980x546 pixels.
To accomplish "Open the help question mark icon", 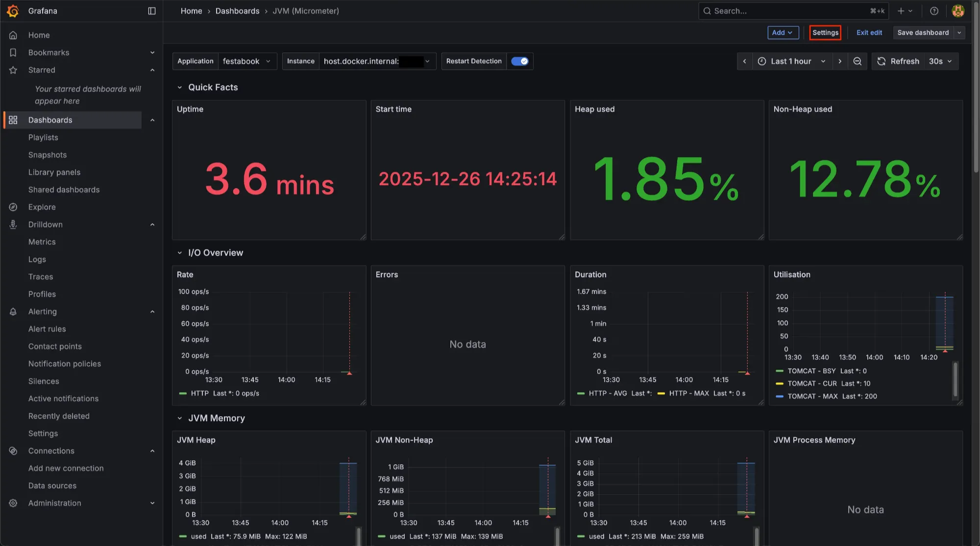I will click(934, 11).
